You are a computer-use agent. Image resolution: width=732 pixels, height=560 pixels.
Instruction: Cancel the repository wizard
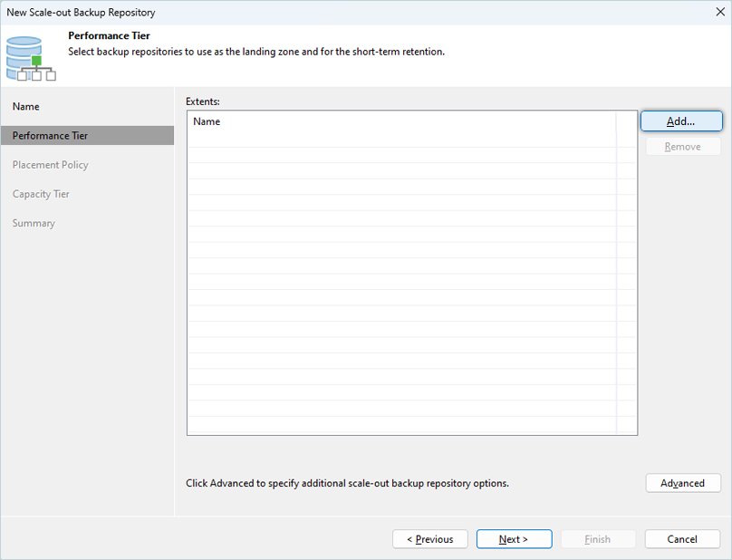point(682,539)
